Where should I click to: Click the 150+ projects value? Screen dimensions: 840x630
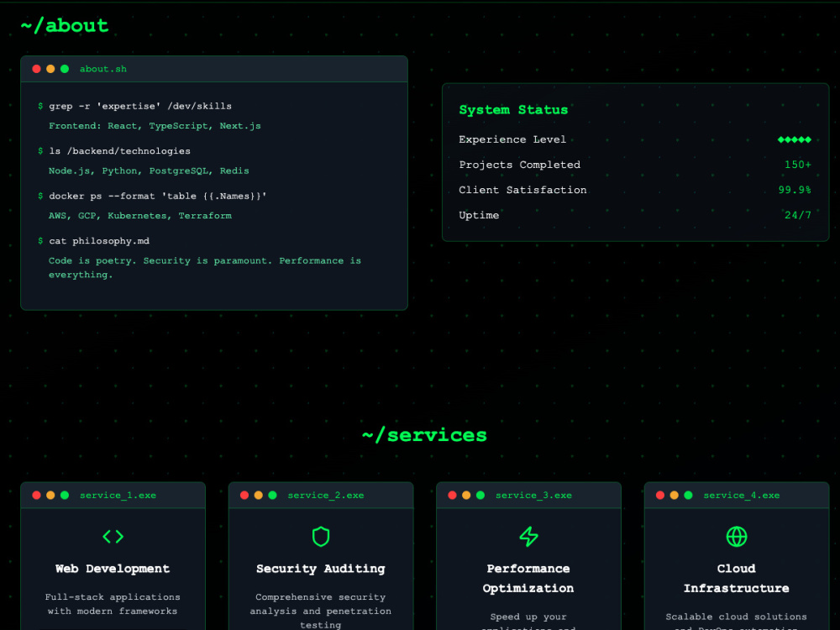798,165
